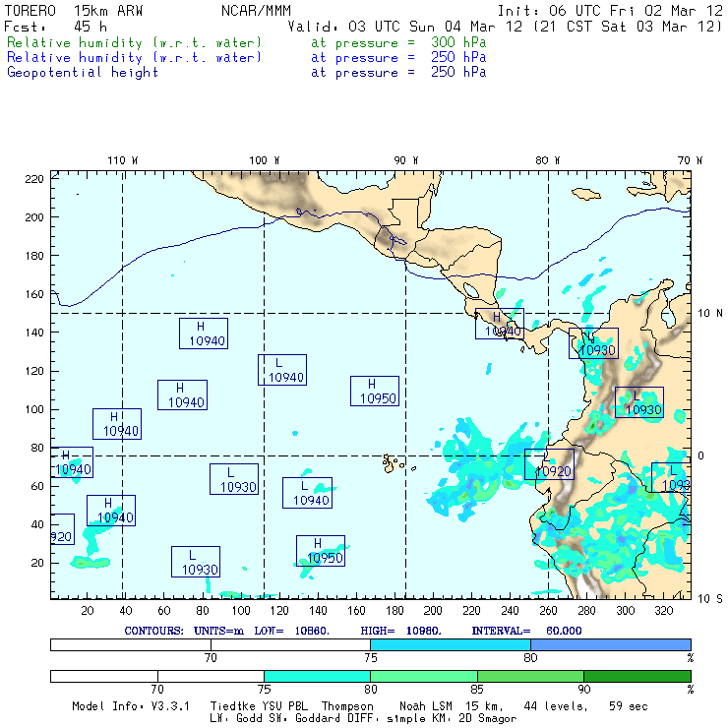This screenshot has height=728, width=728.
Task: Select the green "300 hPa" pressure value
Action: (x=458, y=42)
